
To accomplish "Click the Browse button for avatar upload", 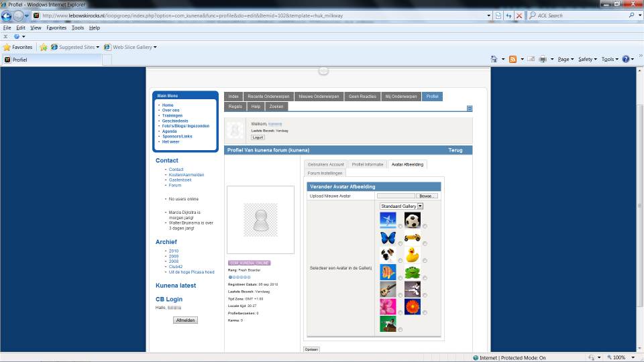I will [x=425, y=196].
